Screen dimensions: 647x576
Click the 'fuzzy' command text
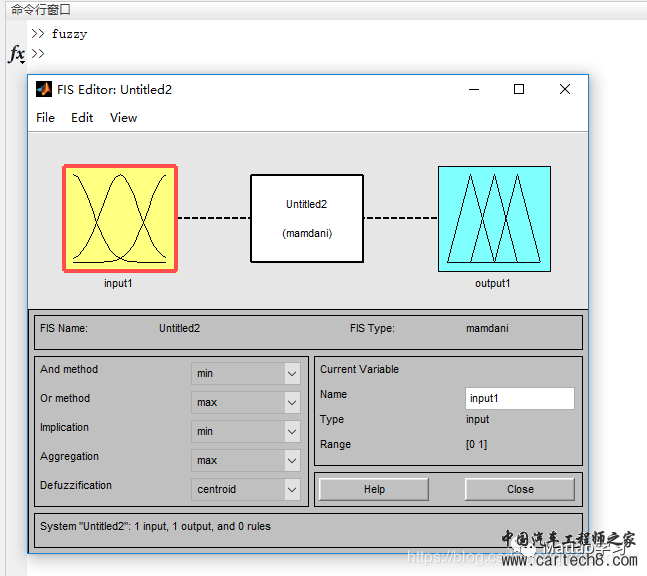(69, 34)
